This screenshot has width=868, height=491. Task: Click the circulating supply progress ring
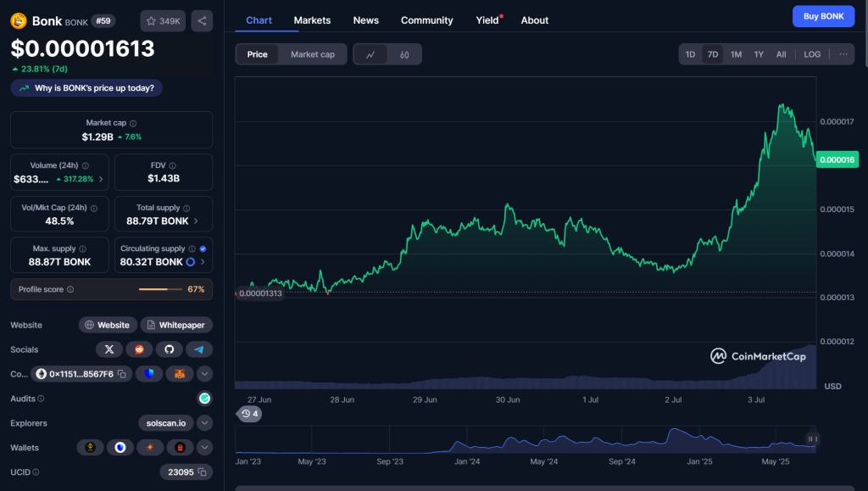coord(191,262)
